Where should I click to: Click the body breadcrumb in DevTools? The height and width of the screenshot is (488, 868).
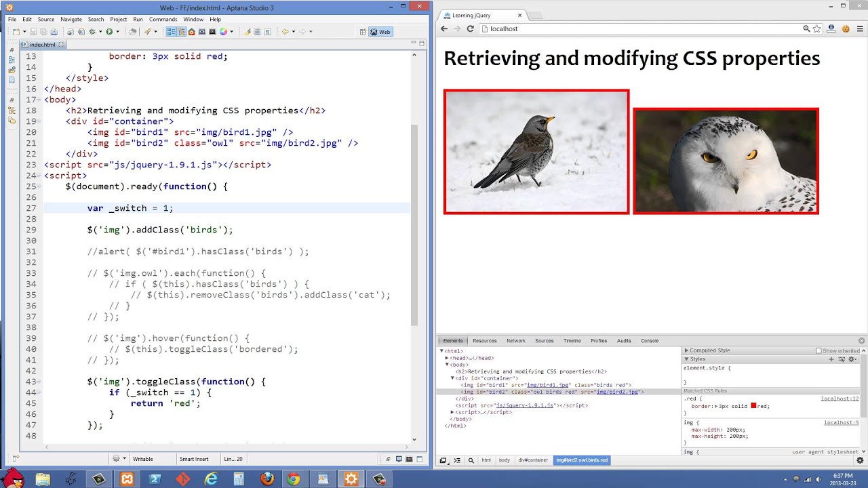pos(505,460)
